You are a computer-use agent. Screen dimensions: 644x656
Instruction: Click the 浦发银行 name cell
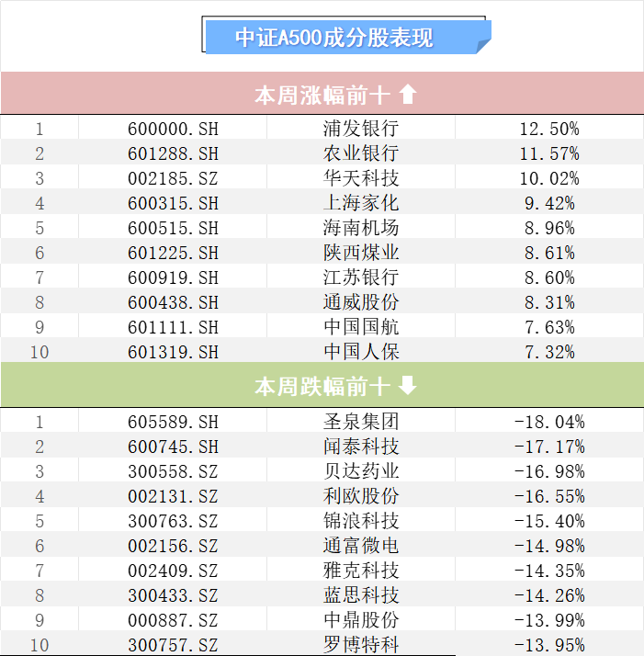361,129
